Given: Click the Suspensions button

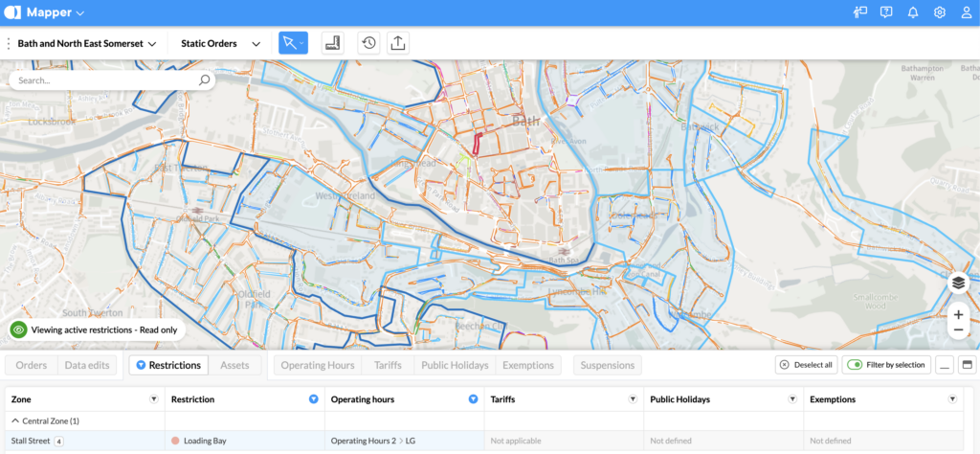Looking at the screenshot, I should [x=607, y=365].
